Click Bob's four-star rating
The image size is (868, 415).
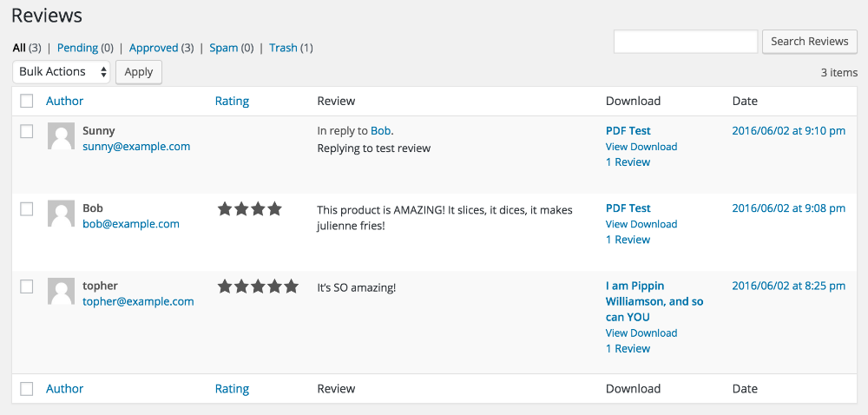point(250,208)
